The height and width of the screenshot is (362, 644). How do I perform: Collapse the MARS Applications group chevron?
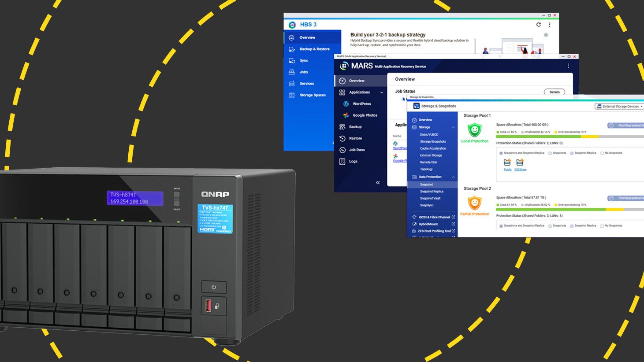point(382,92)
